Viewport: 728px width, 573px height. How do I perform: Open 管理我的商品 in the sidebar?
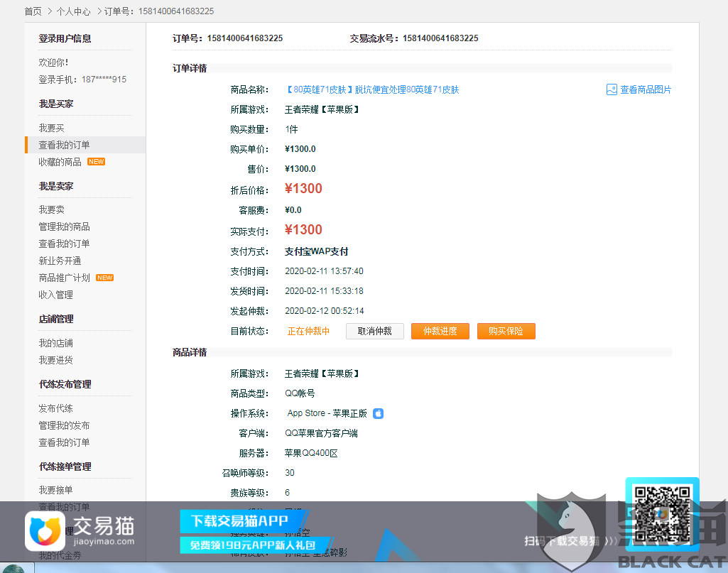pos(64,227)
